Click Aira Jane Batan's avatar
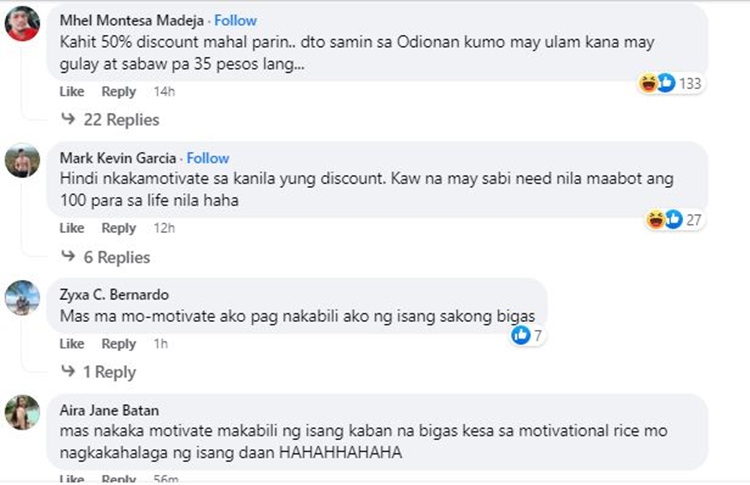The height and width of the screenshot is (485, 750). [x=22, y=412]
